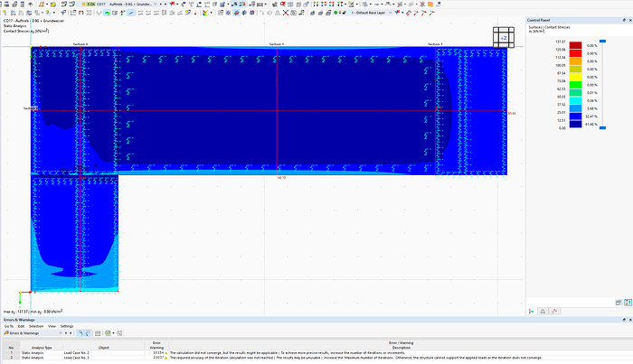Toggle the first highlighted dimension view button

click(234, 4)
